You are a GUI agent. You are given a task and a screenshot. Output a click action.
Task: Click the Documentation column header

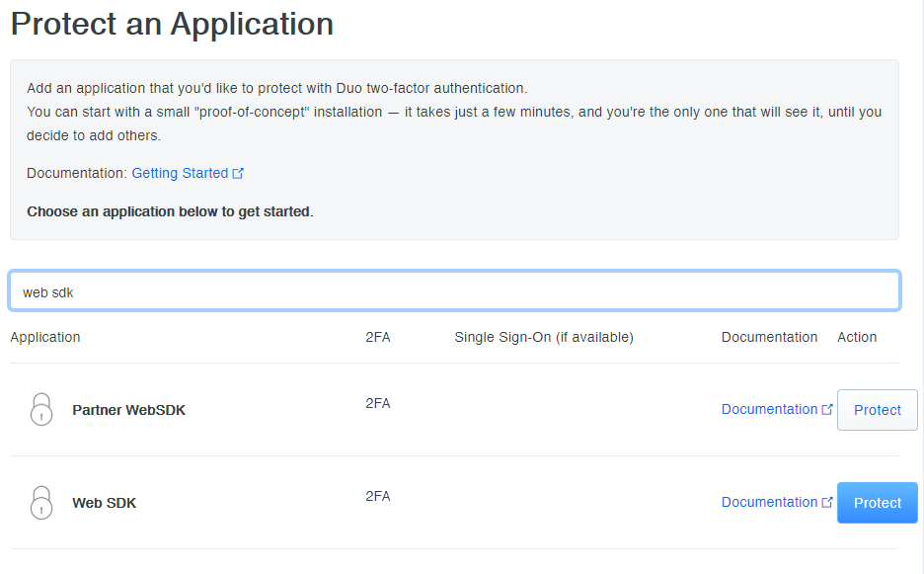point(769,337)
